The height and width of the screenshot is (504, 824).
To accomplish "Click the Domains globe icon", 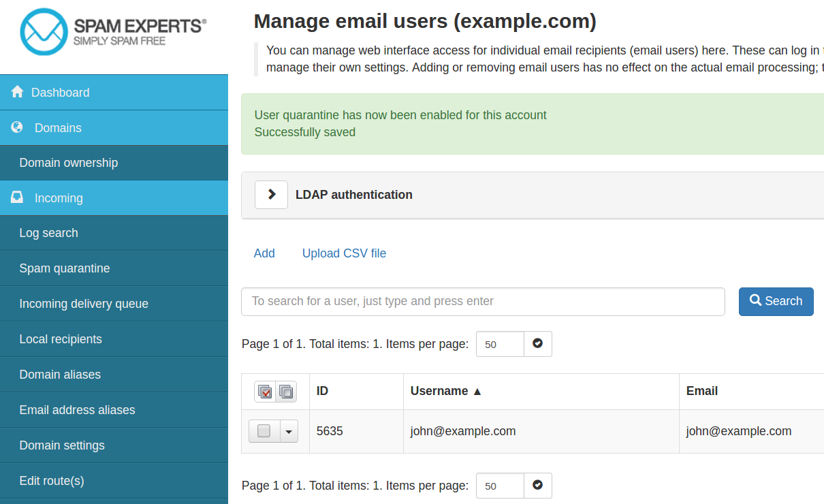I will (18, 127).
